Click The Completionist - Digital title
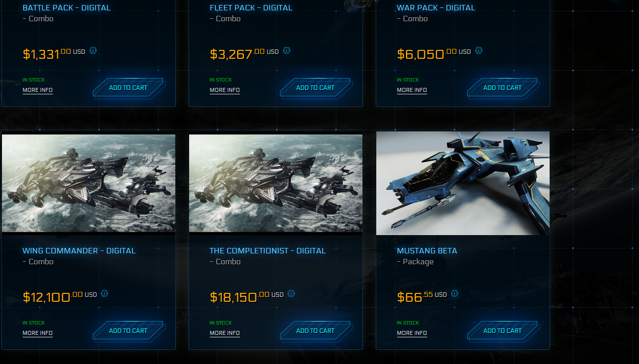Screen dimensions: 639x364 268,251
